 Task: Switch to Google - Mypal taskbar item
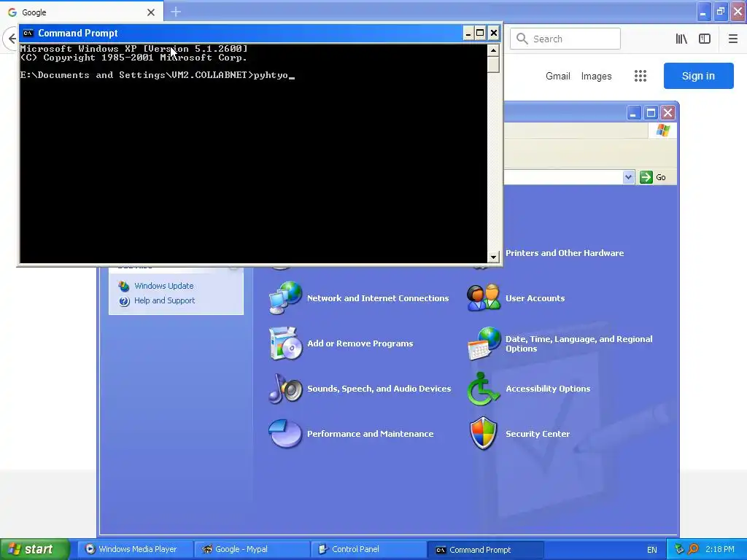[x=252, y=550]
